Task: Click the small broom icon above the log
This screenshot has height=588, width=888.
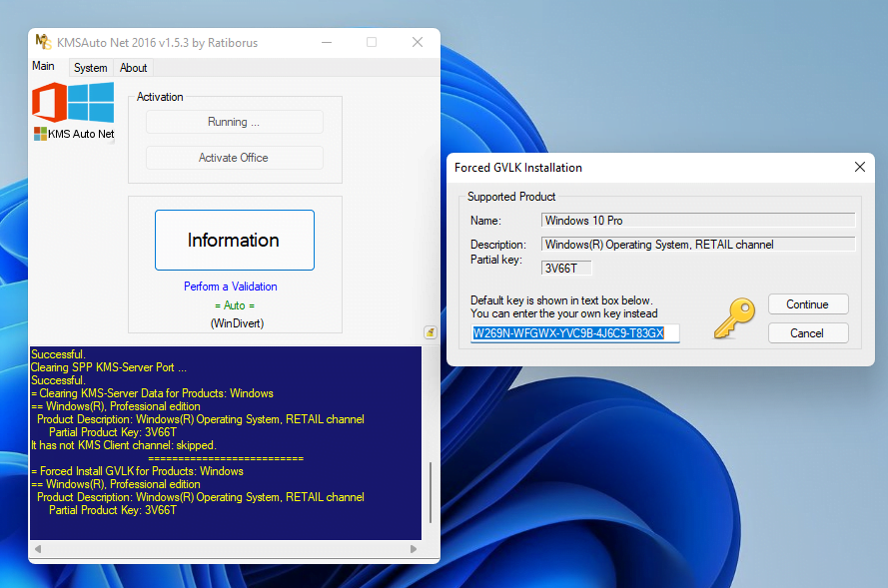Action: [430, 332]
